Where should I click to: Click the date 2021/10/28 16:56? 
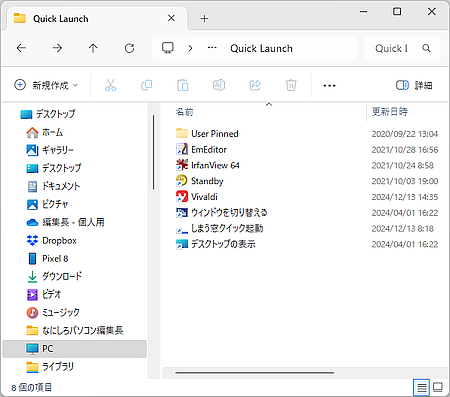click(405, 150)
